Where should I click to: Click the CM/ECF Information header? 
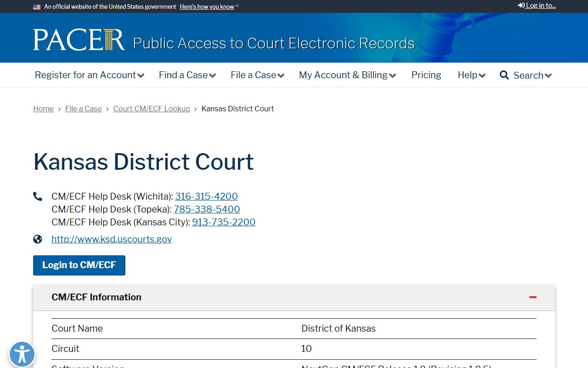(294, 297)
